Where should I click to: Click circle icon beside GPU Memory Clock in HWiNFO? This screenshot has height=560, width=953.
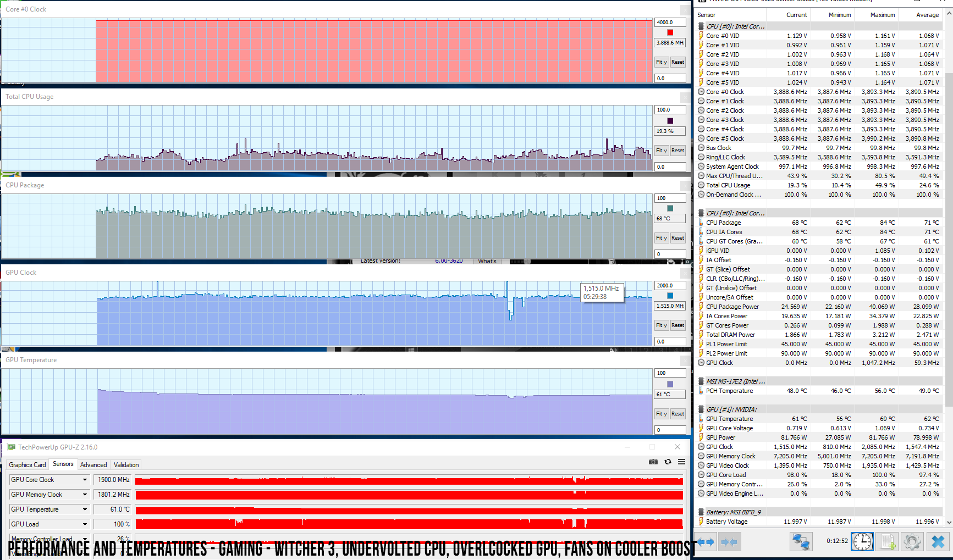click(x=701, y=456)
